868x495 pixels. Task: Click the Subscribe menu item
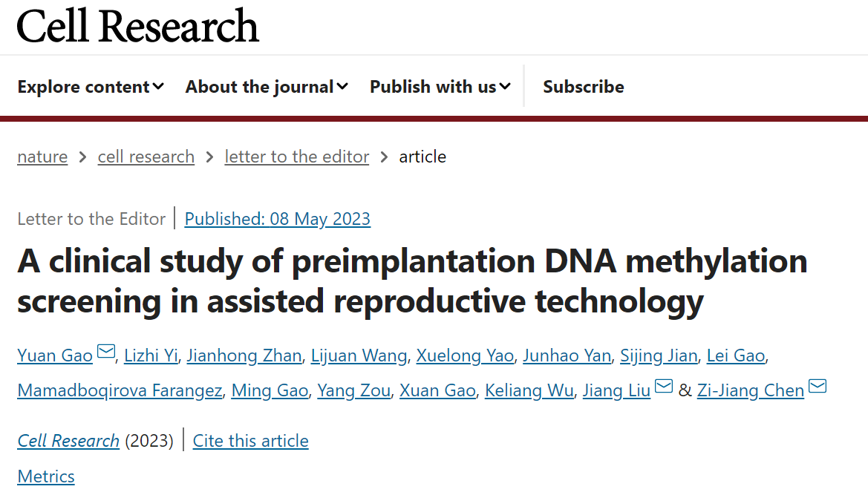584,87
